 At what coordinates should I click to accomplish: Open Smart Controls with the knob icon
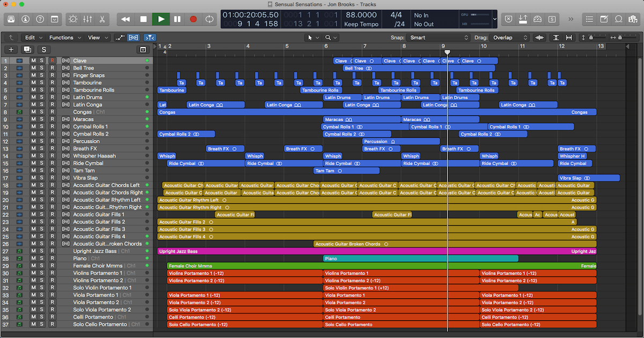point(73,19)
